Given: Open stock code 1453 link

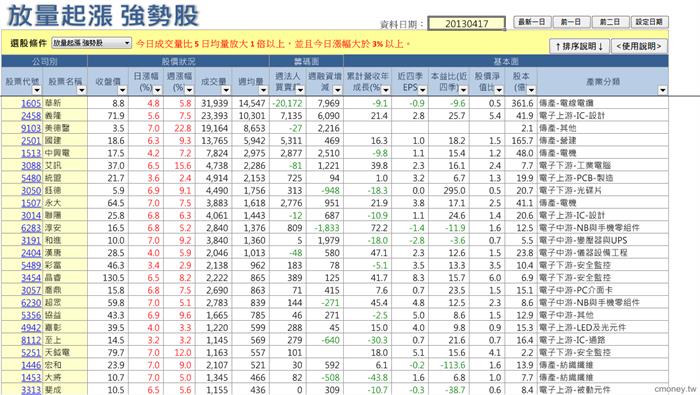Looking at the screenshot, I should pos(31,378).
